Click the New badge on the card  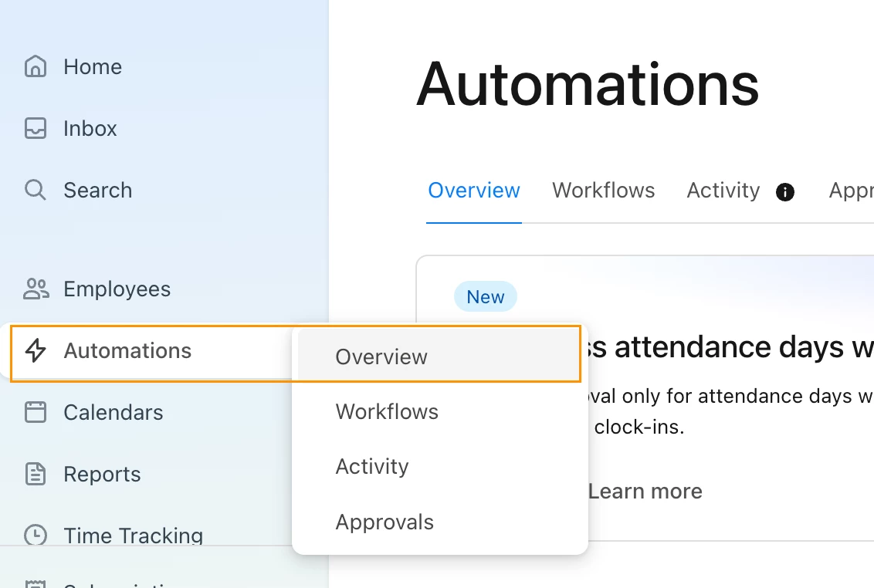[486, 296]
